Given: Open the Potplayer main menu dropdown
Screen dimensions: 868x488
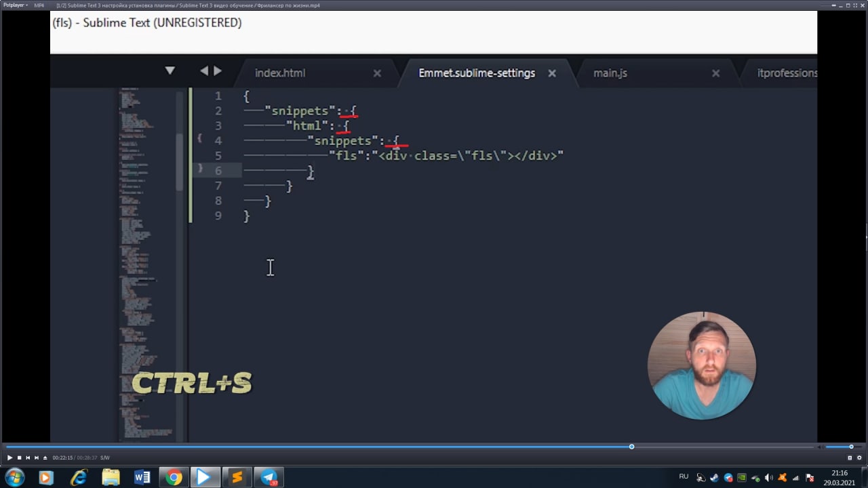Looking at the screenshot, I should 16,5.
